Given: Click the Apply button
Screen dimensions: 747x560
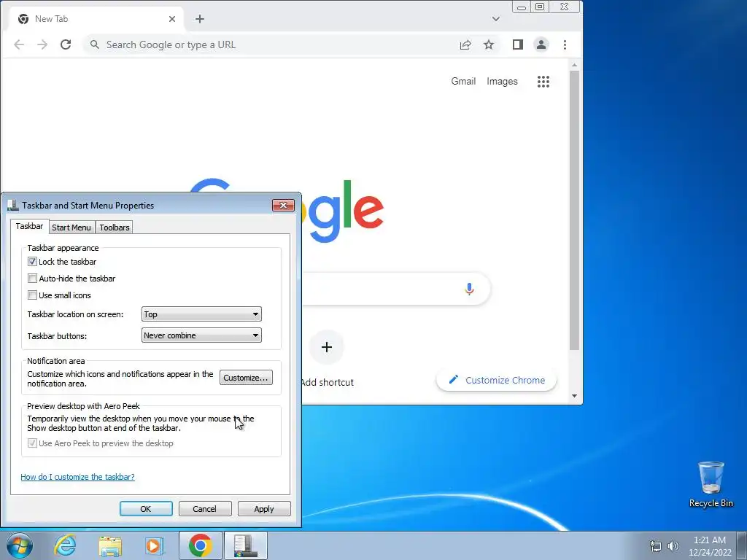Looking at the screenshot, I should [x=264, y=508].
